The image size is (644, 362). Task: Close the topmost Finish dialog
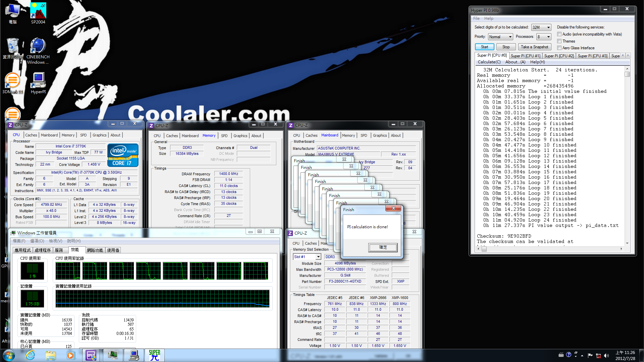[x=393, y=208]
